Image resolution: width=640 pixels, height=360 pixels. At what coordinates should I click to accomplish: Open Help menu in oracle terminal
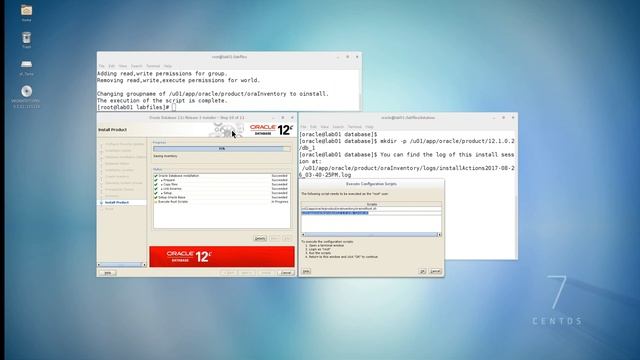(369, 127)
